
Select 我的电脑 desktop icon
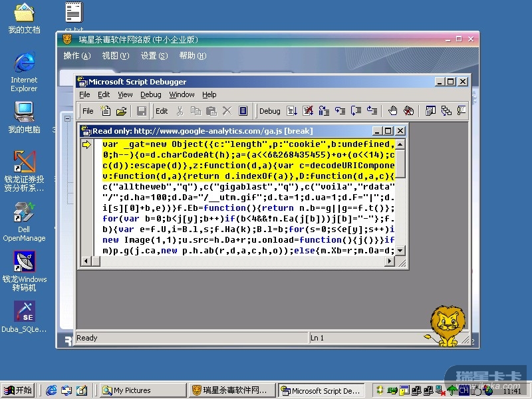tap(24, 118)
